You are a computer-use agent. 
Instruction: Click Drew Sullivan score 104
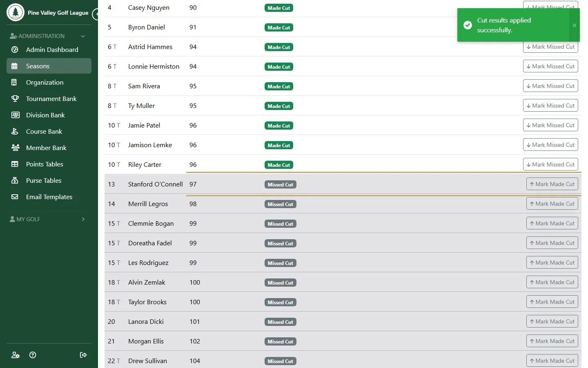coord(195,361)
